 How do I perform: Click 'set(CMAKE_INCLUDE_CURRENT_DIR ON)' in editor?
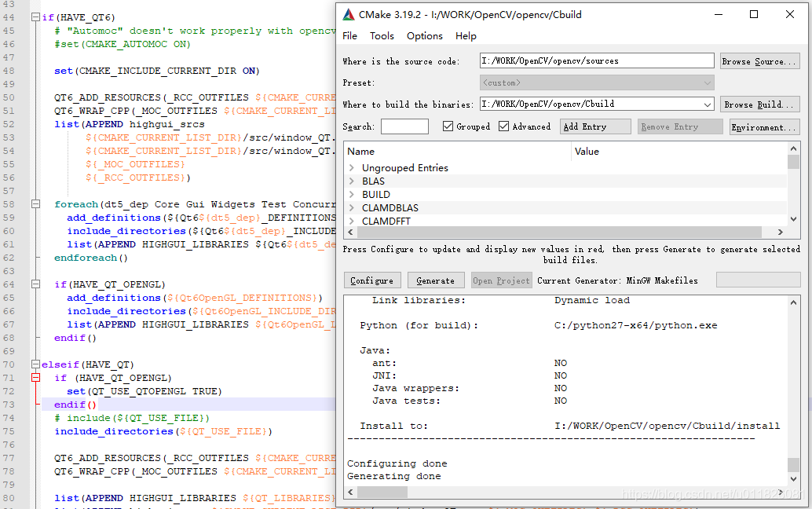[x=157, y=71]
